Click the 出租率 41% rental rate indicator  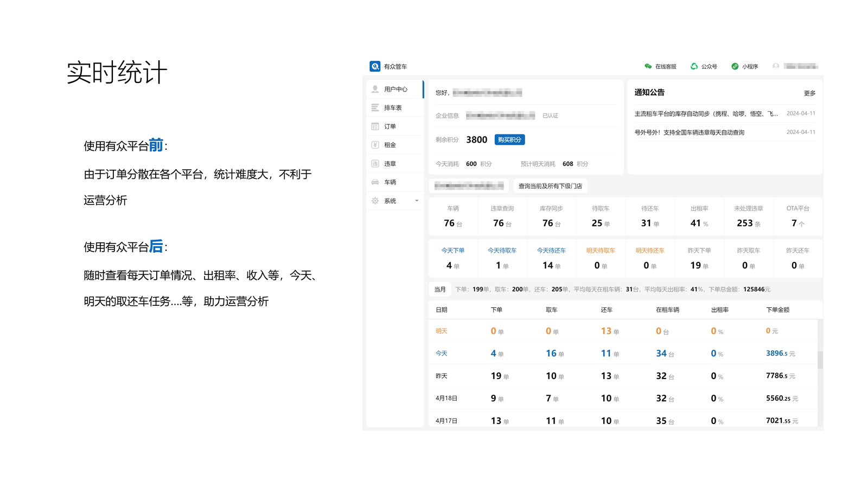699,216
